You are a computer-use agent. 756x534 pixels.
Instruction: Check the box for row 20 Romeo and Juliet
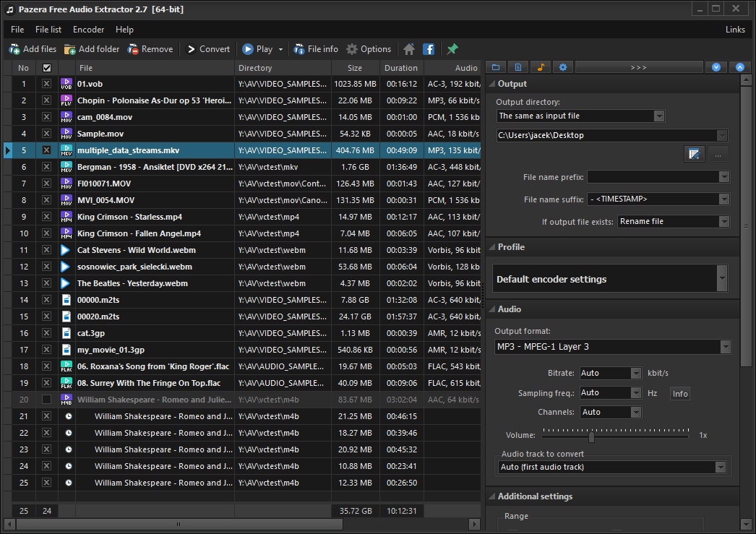(47, 400)
